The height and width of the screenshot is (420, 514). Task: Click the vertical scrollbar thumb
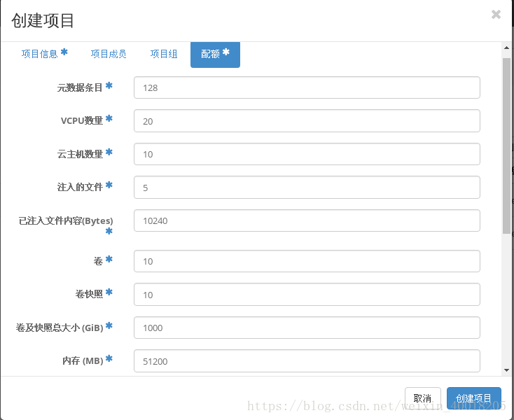click(506, 146)
